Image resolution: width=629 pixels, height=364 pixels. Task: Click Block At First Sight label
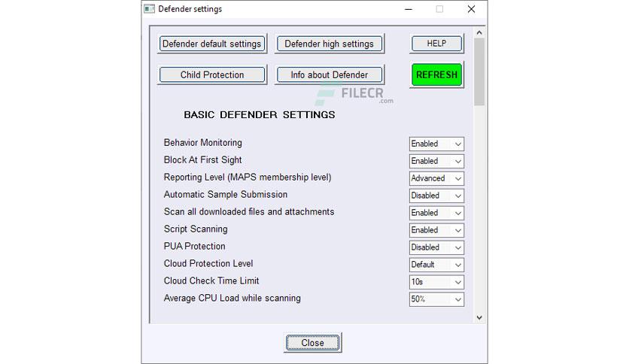(x=202, y=160)
